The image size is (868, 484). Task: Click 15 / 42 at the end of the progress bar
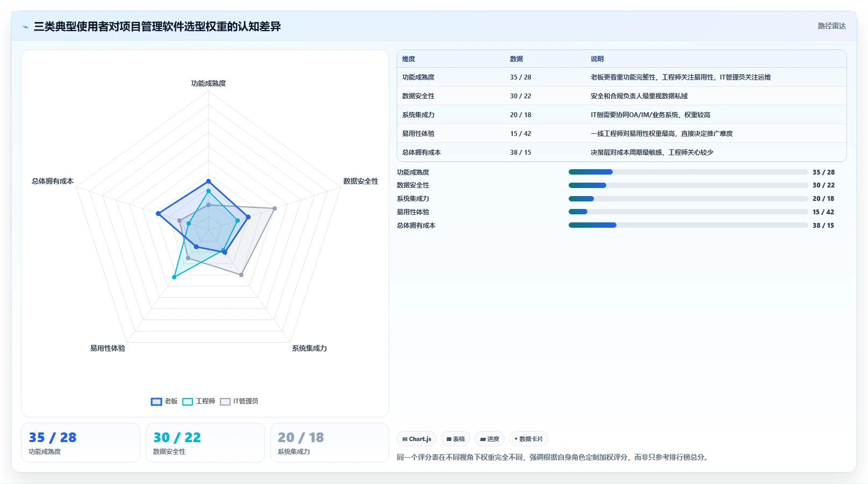pyautogui.click(x=823, y=212)
